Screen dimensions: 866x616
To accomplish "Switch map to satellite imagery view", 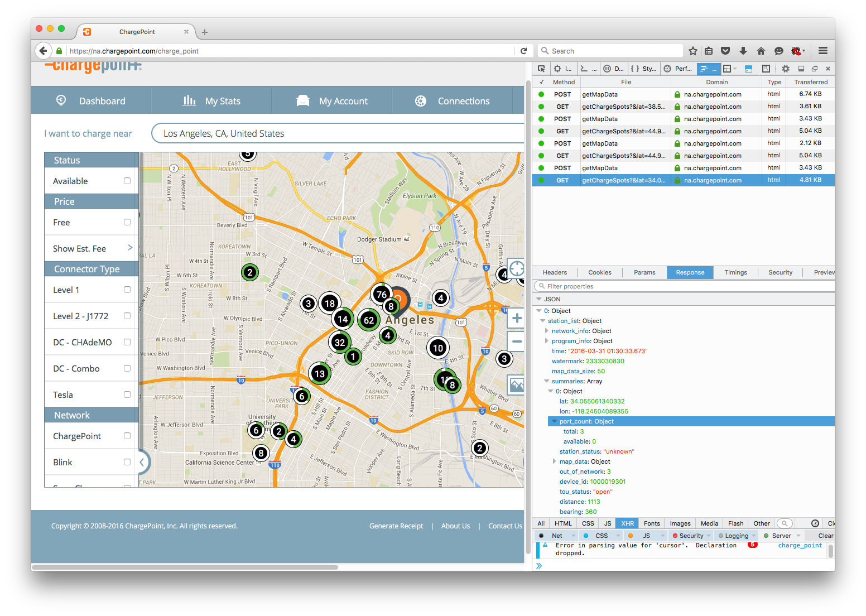I will click(516, 384).
